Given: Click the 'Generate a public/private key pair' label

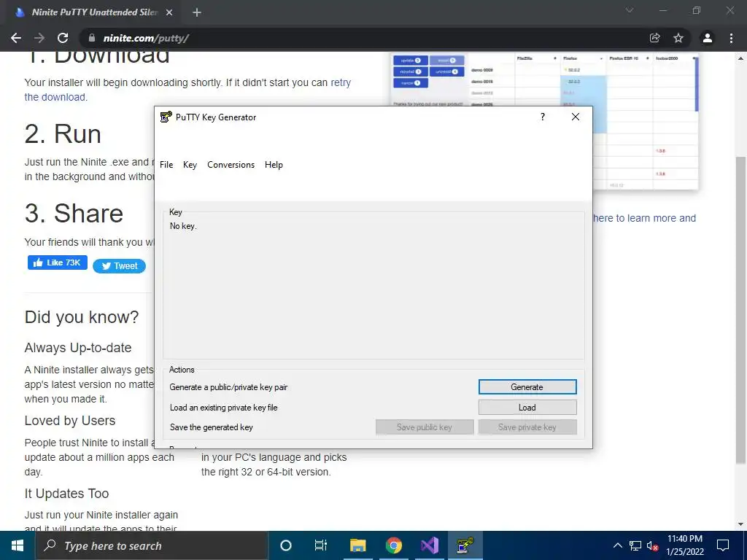Looking at the screenshot, I should [x=228, y=387].
